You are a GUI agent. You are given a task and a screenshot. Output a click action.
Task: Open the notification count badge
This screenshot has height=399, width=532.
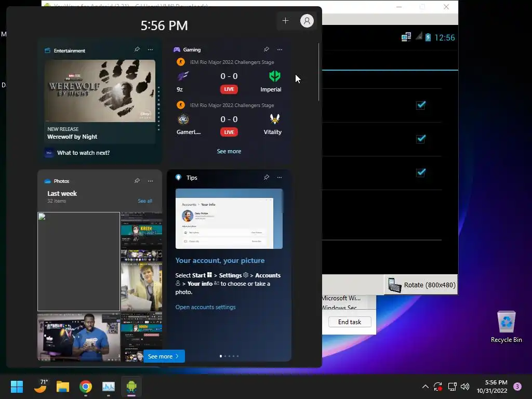tap(517, 387)
